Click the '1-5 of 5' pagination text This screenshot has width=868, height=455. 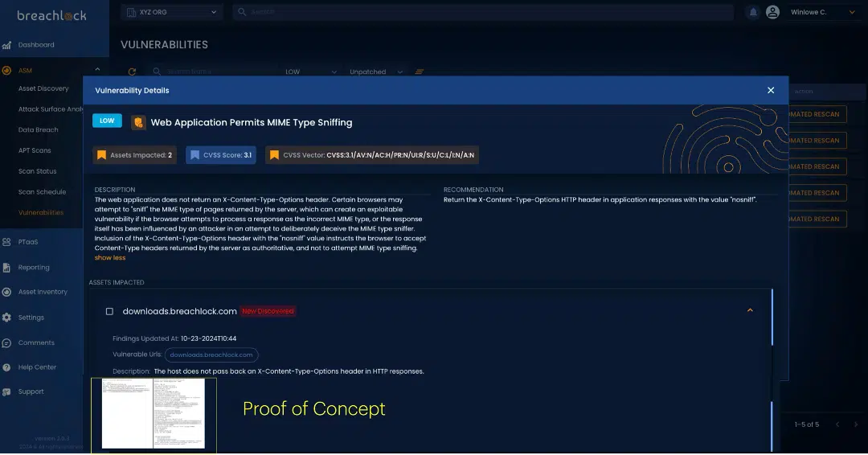[x=807, y=424]
